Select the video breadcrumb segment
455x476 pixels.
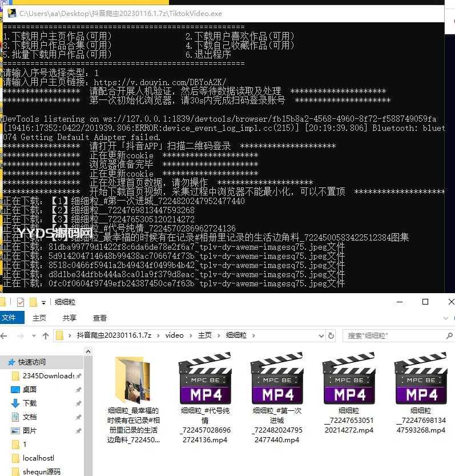pos(175,335)
